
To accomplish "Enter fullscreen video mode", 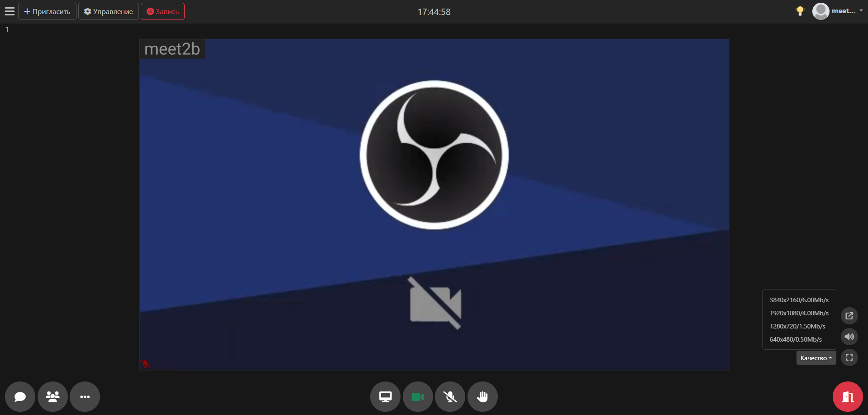I will pyautogui.click(x=849, y=357).
